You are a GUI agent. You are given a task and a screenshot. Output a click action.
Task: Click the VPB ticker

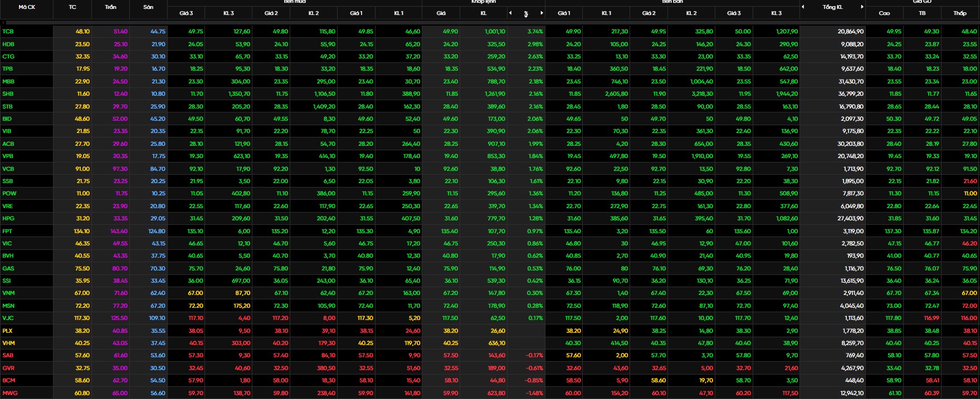[x=8, y=156]
